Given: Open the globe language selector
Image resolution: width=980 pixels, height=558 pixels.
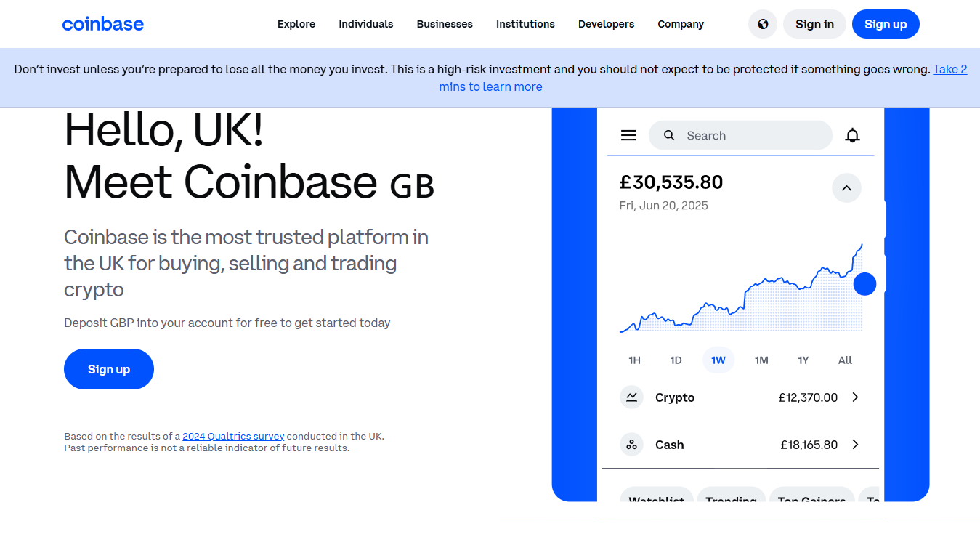Looking at the screenshot, I should (763, 24).
